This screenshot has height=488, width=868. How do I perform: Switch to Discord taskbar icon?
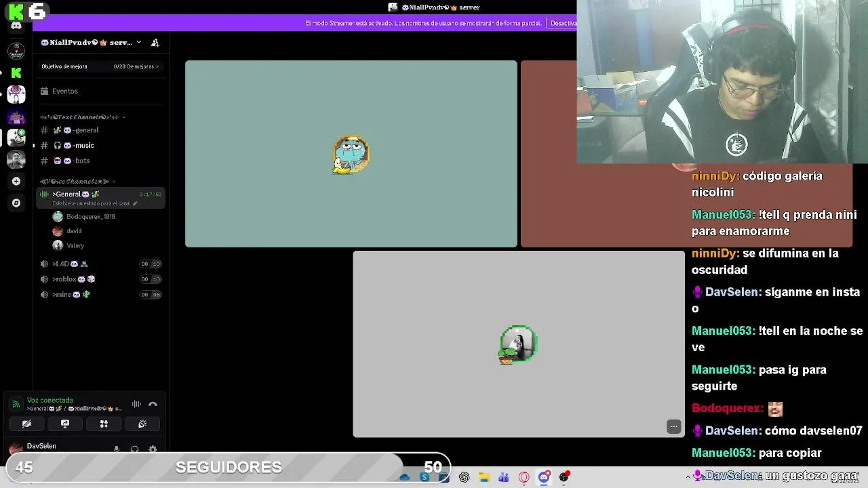tap(544, 477)
